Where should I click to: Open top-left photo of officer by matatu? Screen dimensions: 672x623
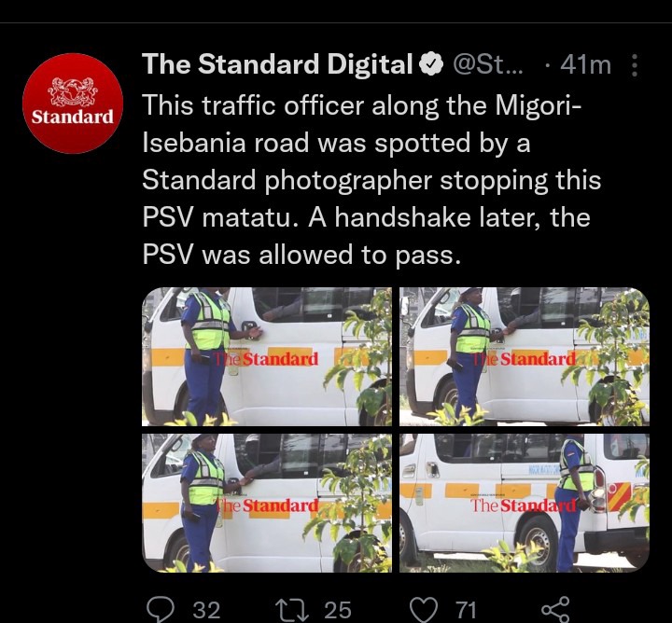(x=267, y=356)
